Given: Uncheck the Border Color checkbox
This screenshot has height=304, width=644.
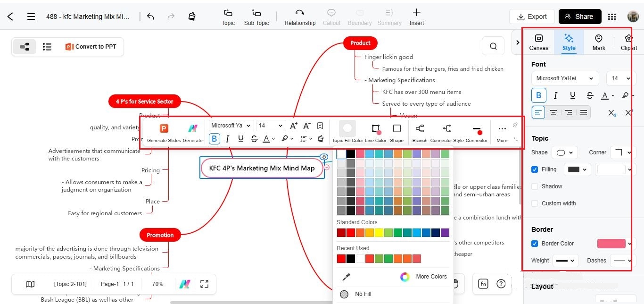Looking at the screenshot, I should click(x=535, y=244).
